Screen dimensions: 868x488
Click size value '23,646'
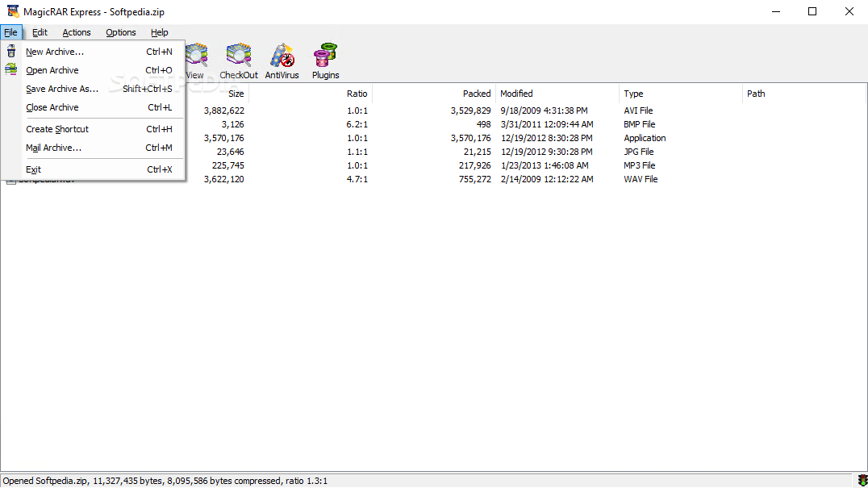(230, 152)
